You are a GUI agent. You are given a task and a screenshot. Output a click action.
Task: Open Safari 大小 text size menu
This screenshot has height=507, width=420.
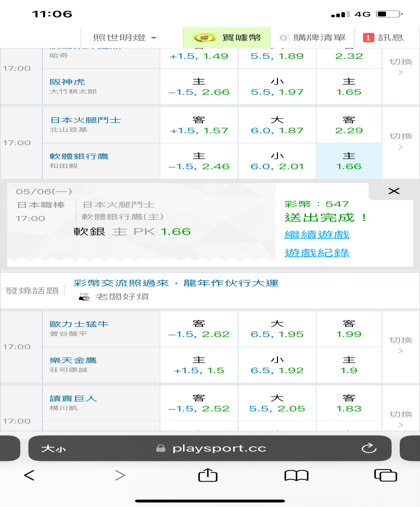tap(53, 449)
